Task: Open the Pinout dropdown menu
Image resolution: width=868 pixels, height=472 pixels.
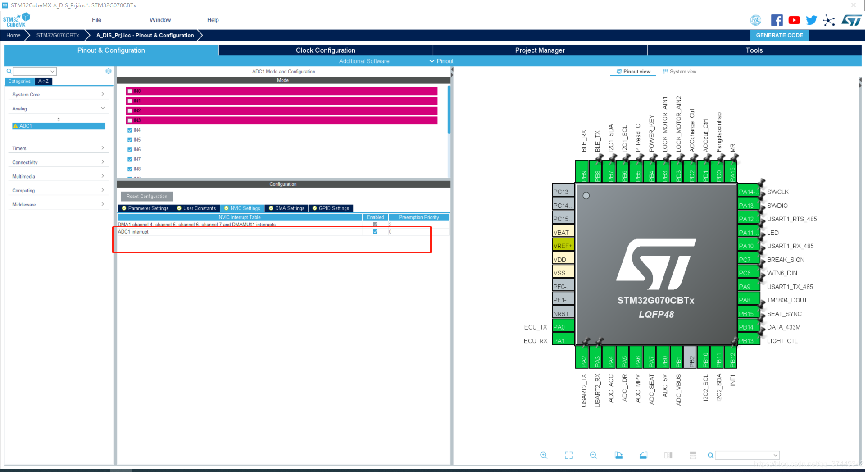Action: pos(441,61)
